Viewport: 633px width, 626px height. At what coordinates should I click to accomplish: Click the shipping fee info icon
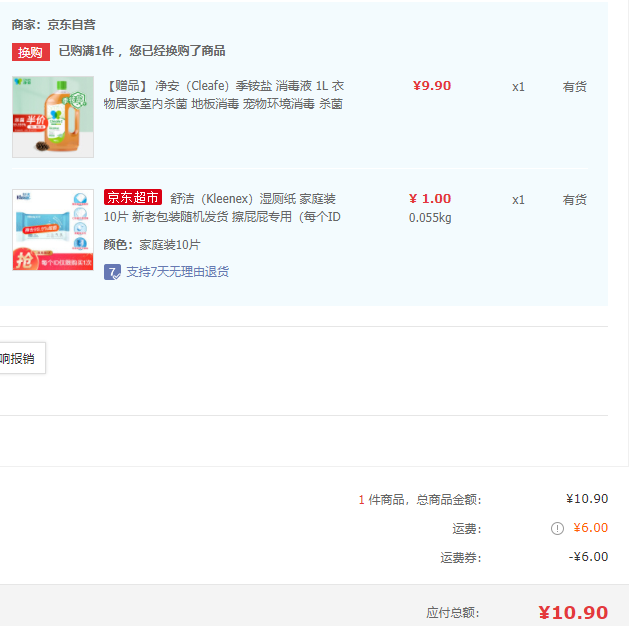[557, 528]
